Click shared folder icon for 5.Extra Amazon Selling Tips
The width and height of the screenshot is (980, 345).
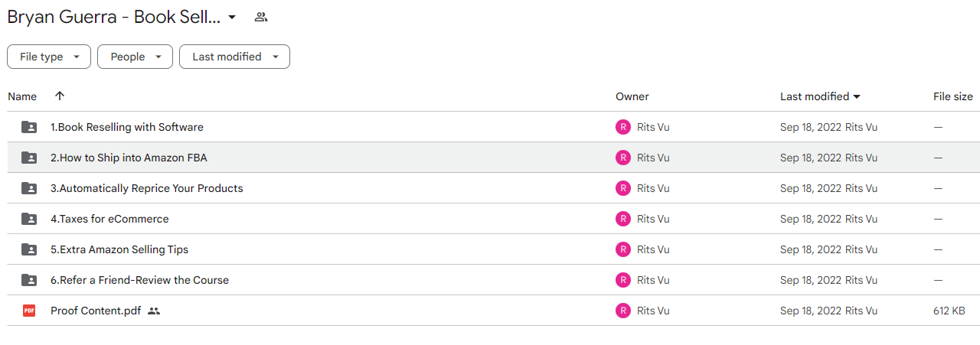[x=29, y=249]
